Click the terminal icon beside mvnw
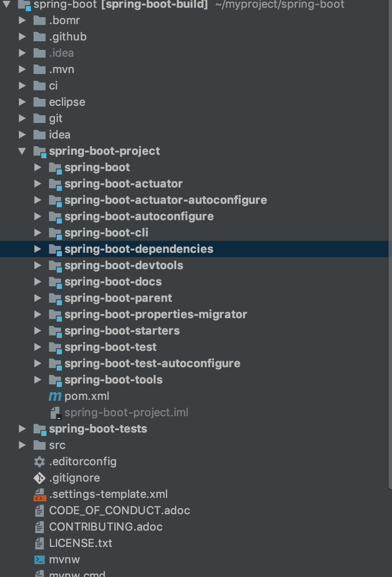The width and height of the screenshot is (392, 577). [40, 559]
